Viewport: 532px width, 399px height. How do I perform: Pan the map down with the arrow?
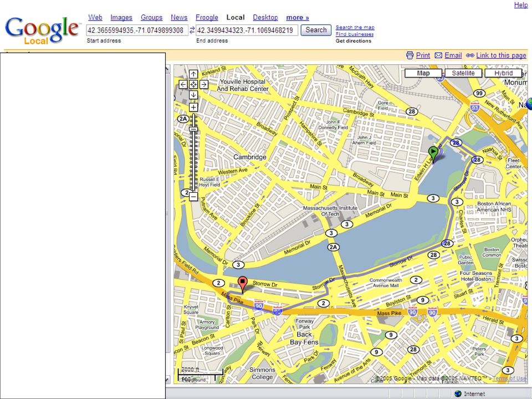pos(193,95)
